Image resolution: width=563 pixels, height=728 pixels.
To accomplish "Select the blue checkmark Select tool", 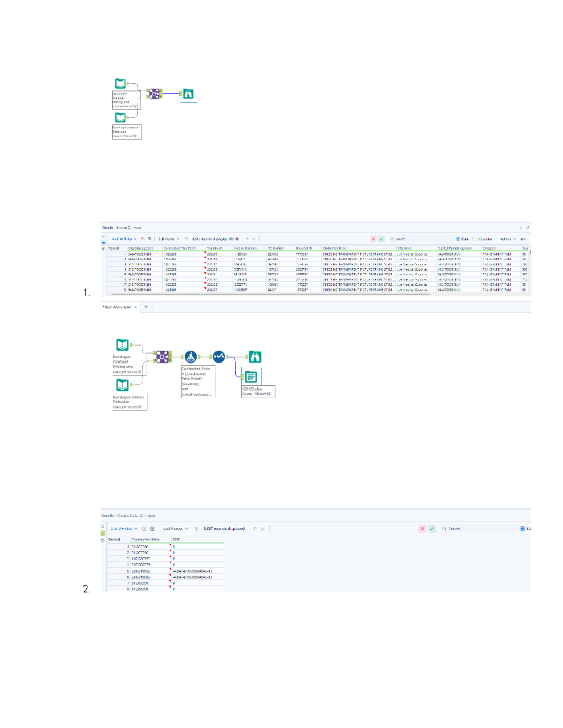I will (x=219, y=357).
